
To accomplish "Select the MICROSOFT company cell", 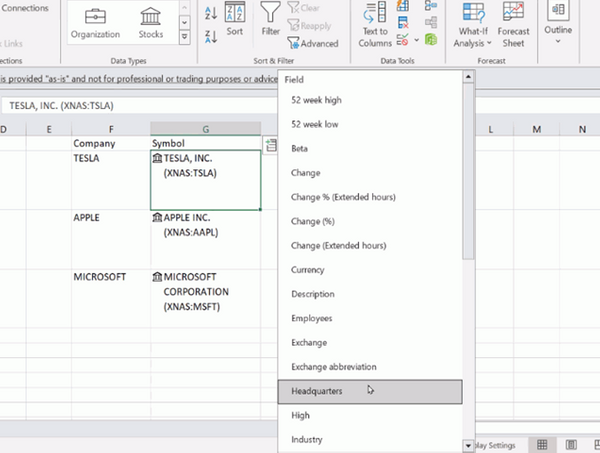I will coord(111,299).
